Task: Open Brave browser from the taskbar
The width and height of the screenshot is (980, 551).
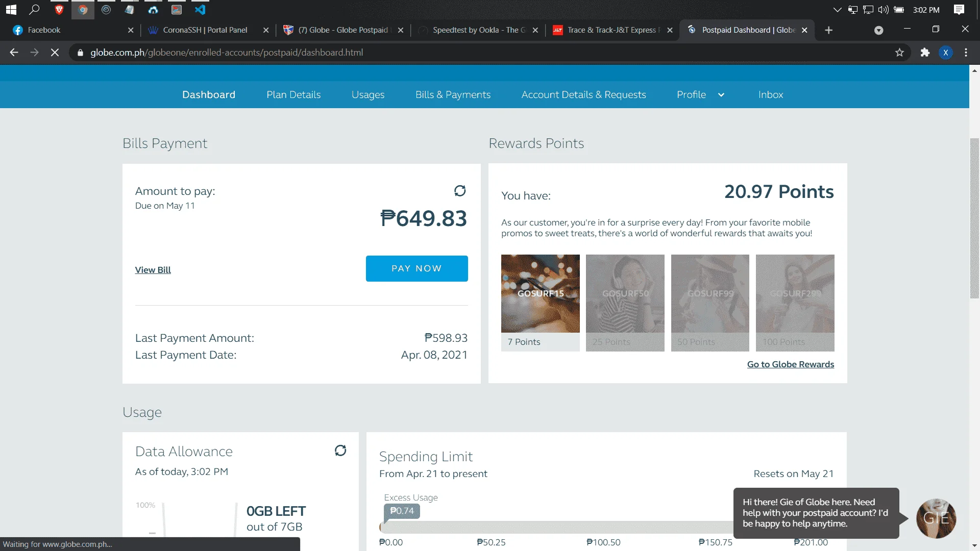Action: pyautogui.click(x=59, y=10)
